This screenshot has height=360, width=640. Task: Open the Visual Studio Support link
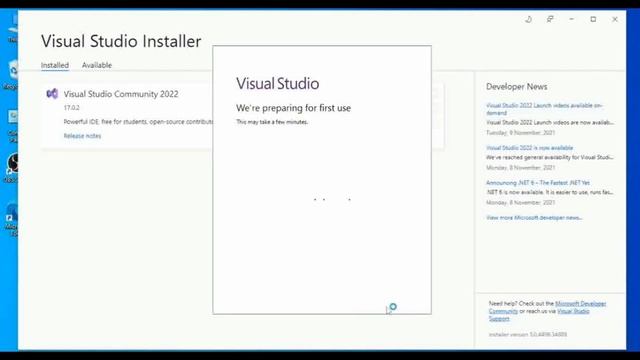539,315
